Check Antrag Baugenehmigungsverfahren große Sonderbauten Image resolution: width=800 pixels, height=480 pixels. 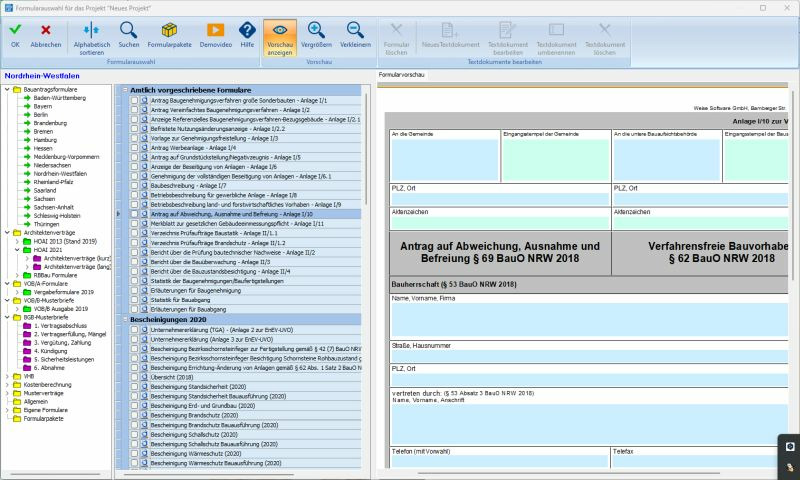[134, 100]
